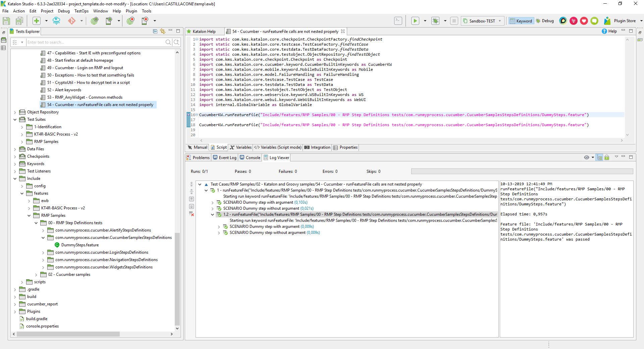The image size is (644, 349).
Task: Toggle the scroll lock icon in Log Viewer
Action: point(607,157)
